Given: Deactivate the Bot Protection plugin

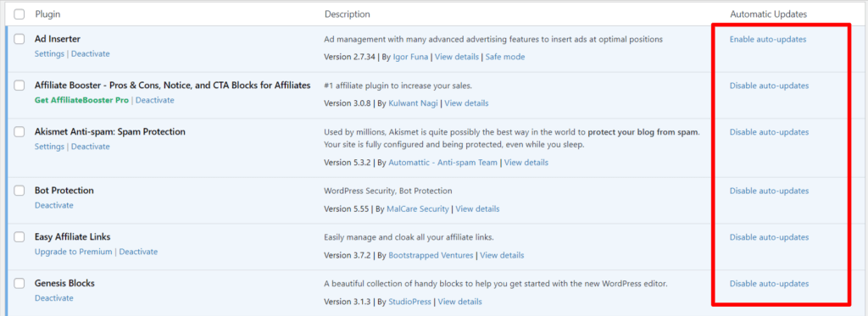Looking at the screenshot, I should tap(53, 205).
